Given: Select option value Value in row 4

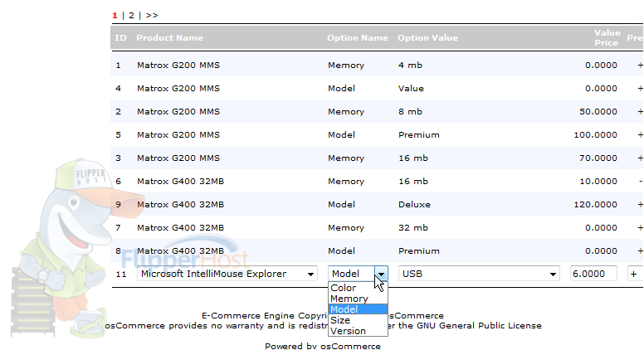Looking at the screenshot, I should [x=411, y=88].
